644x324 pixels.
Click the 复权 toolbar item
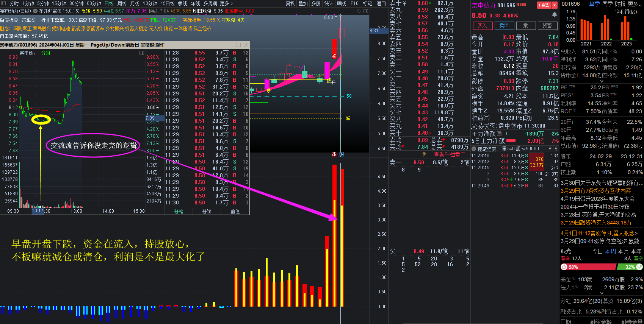(290, 3)
